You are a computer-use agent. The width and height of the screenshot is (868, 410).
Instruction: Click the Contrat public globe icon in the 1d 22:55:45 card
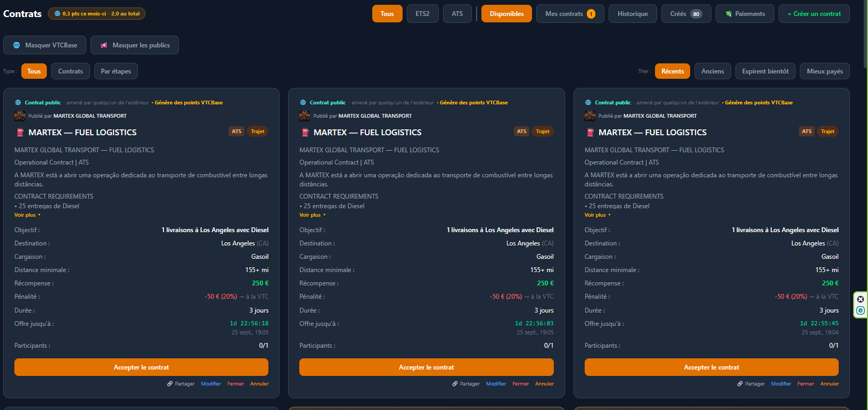(588, 103)
